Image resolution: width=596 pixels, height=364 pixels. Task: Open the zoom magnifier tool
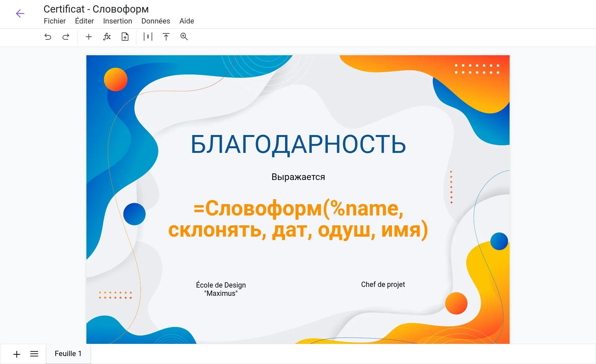[184, 37]
